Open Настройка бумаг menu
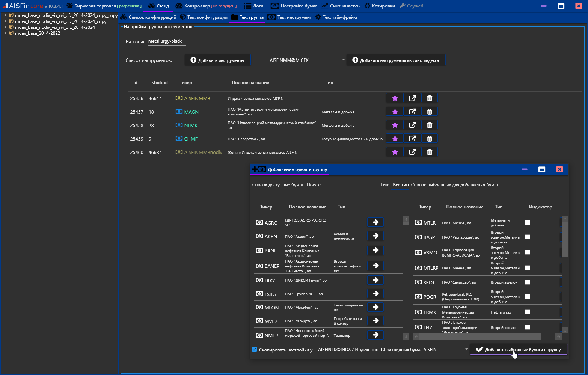Image resolution: width=588 pixels, height=375 pixels. point(294,6)
